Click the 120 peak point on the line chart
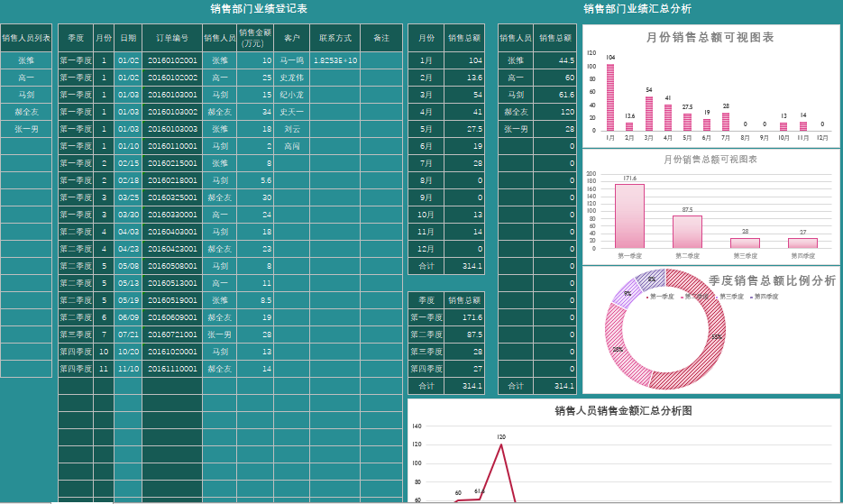This screenshot has width=843, height=504. (501, 444)
